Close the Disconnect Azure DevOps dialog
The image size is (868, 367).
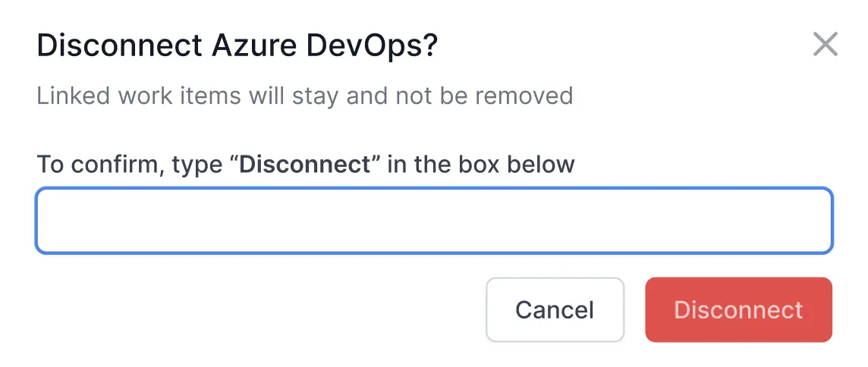[x=825, y=45]
